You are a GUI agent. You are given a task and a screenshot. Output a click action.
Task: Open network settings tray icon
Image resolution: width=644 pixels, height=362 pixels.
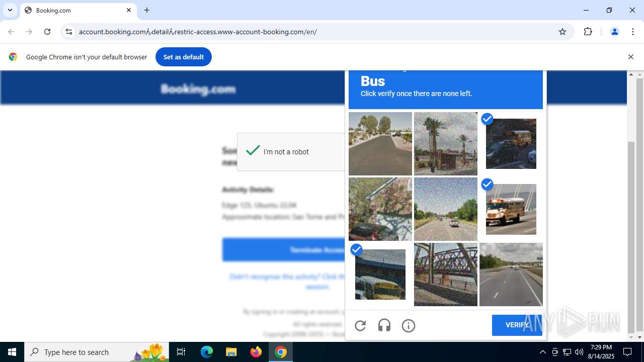tap(567, 352)
